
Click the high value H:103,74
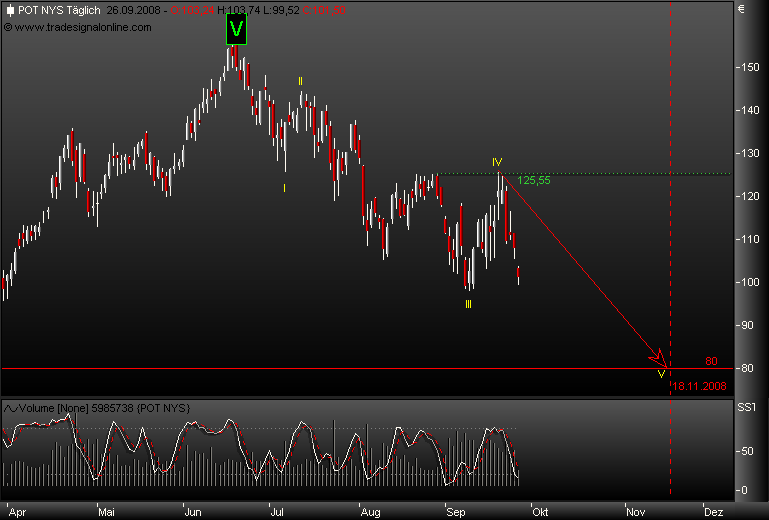[x=238, y=10]
